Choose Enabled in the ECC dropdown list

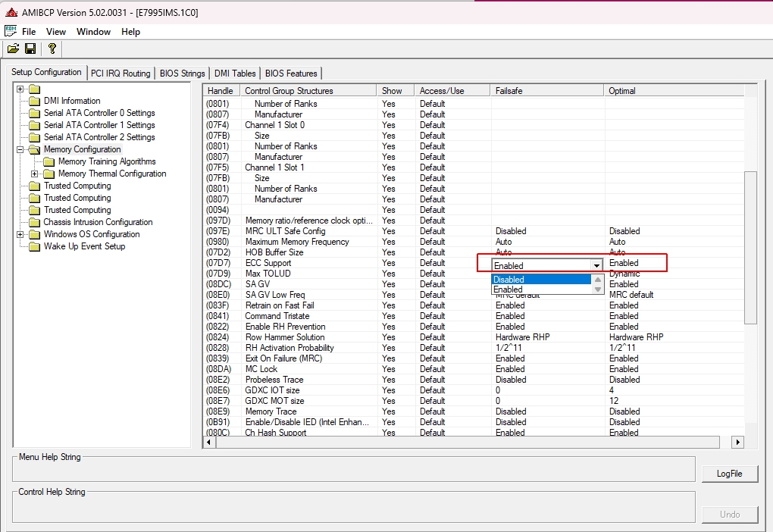[541, 289]
